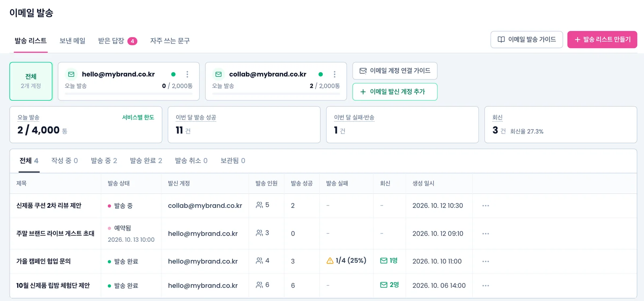Screen dimensions: 644x301
Task: Click envelope icon on hello@mybrand.co.kr account card
Action: (71, 74)
